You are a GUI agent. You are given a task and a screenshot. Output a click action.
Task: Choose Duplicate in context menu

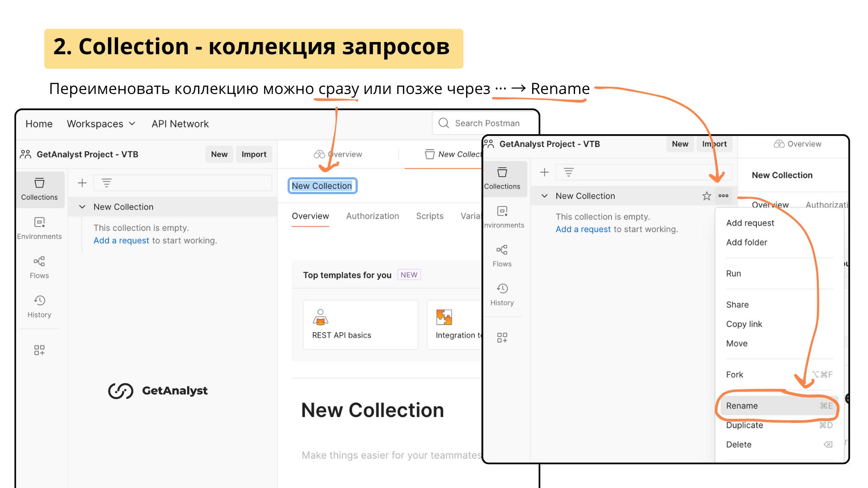(779, 425)
